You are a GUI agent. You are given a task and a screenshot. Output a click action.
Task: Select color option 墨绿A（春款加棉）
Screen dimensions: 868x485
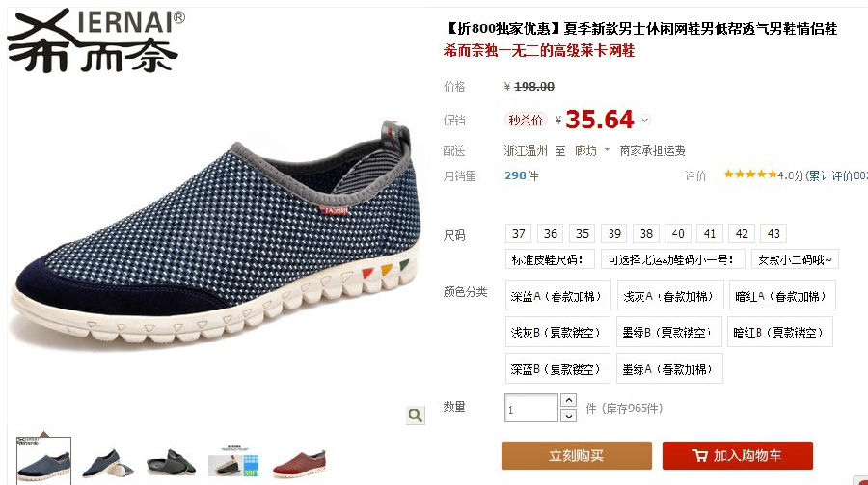tap(669, 368)
